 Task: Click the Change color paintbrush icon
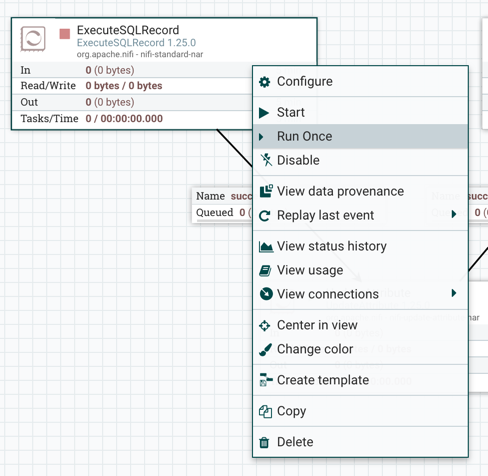pyautogui.click(x=265, y=350)
